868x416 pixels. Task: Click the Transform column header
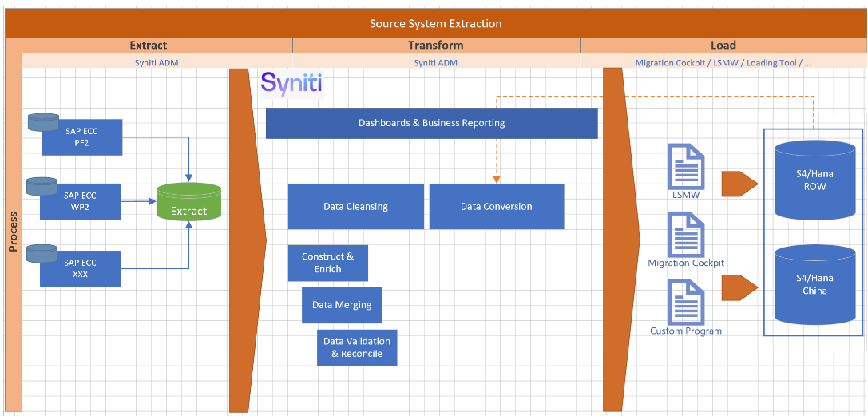(x=435, y=46)
